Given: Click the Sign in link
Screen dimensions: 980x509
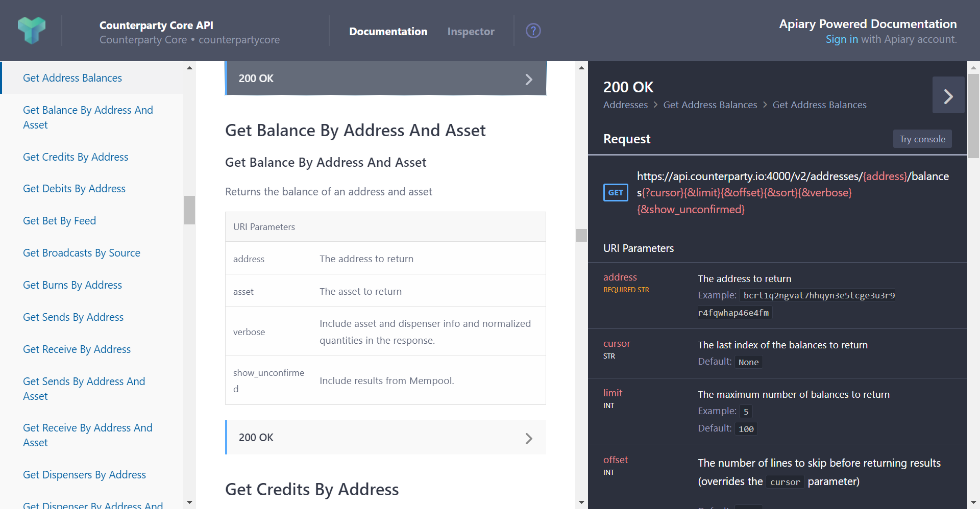Looking at the screenshot, I should pyautogui.click(x=841, y=39).
